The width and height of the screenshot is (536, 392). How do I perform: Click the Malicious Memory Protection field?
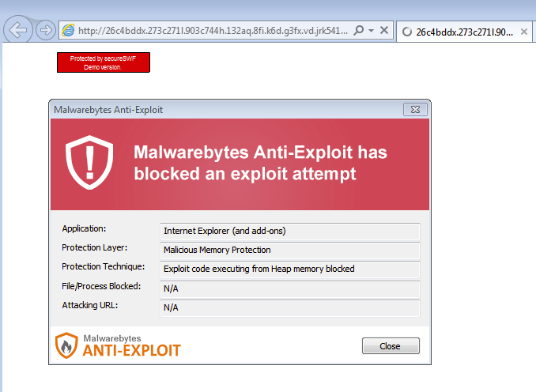coord(289,250)
